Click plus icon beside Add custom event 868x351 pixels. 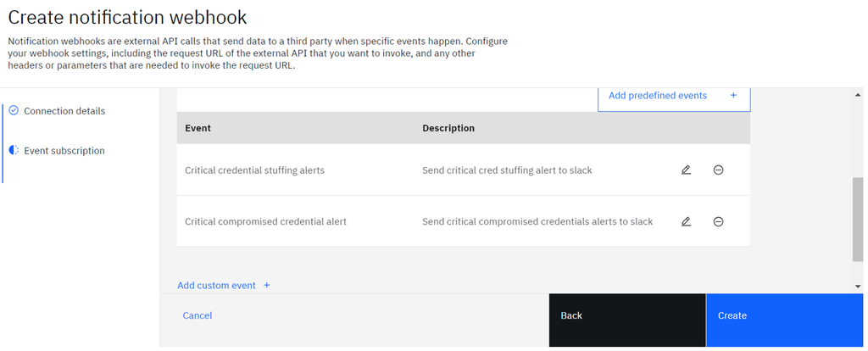point(266,286)
